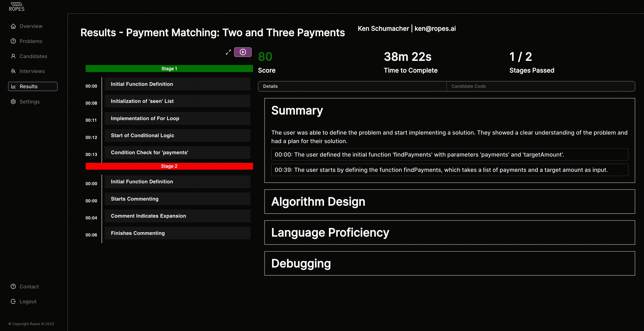Click the Settings gear icon
644x331 pixels.
(x=13, y=101)
